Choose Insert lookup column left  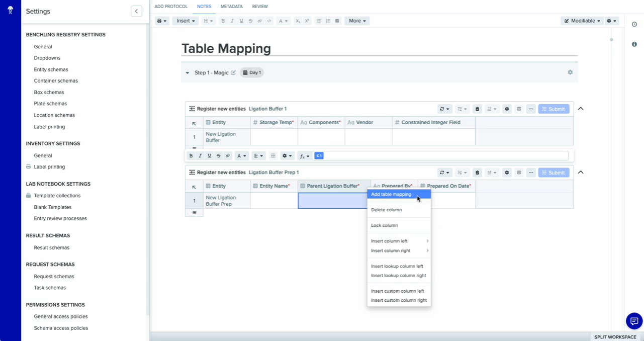pos(399,266)
